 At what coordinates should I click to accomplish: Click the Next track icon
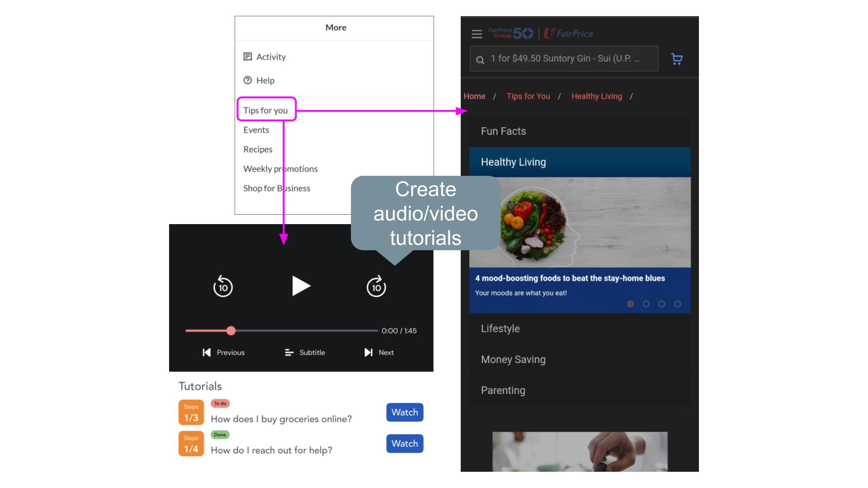click(x=367, y=352)
